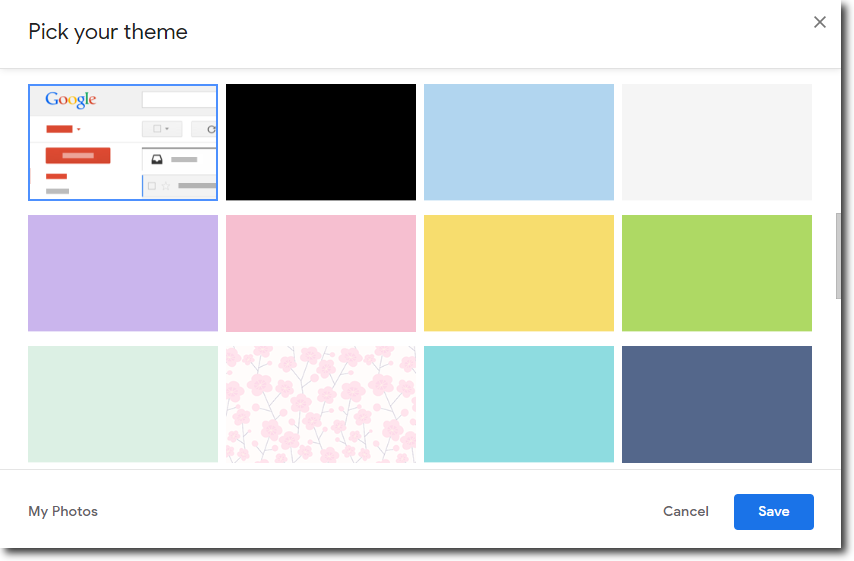Apply the lavender purple theme
The image size is (854, 561).
[x=123, y=273]
